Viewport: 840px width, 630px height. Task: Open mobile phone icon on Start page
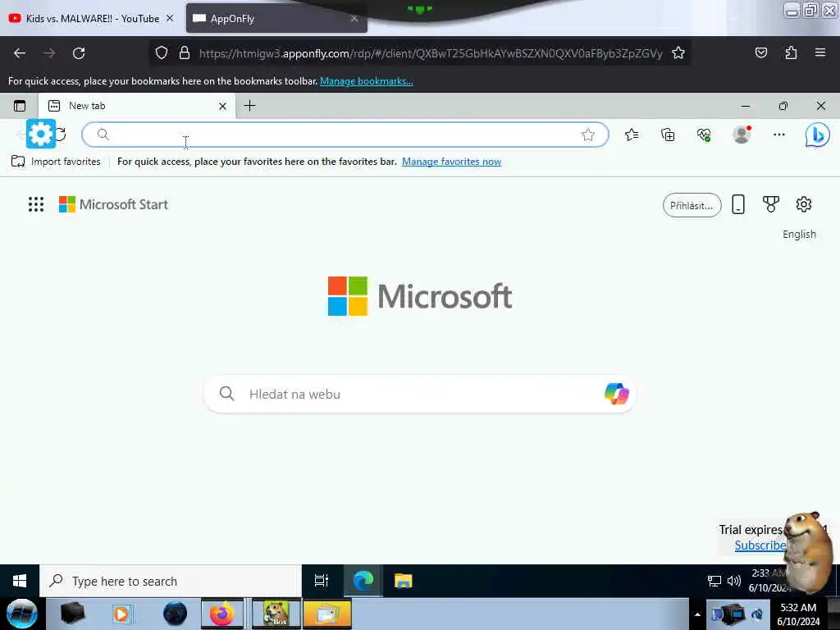tap(738, 204)
